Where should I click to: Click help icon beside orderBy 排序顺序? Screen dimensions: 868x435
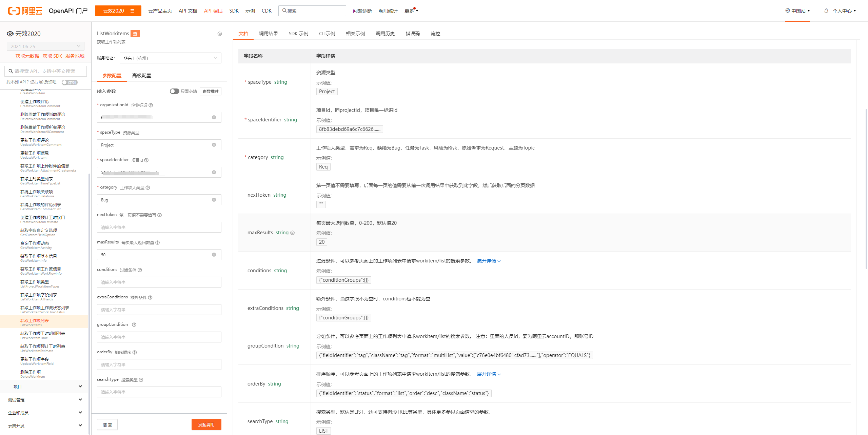tap(135, 352)
